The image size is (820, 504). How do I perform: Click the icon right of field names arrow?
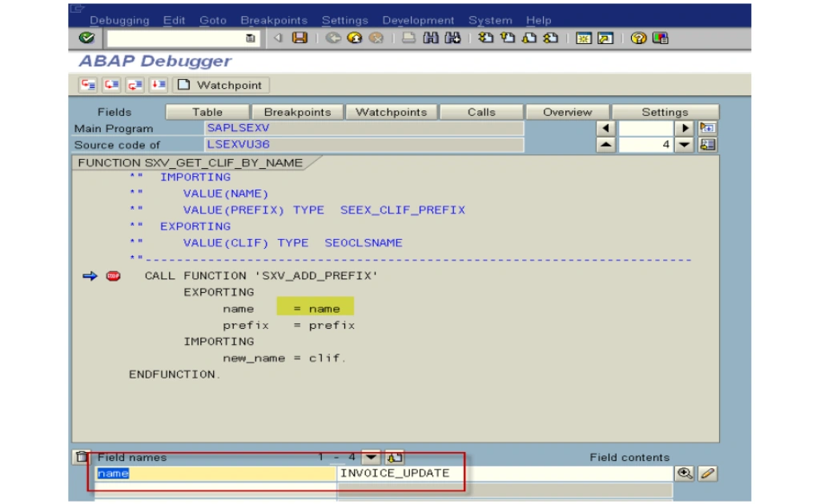click(394, 458)
